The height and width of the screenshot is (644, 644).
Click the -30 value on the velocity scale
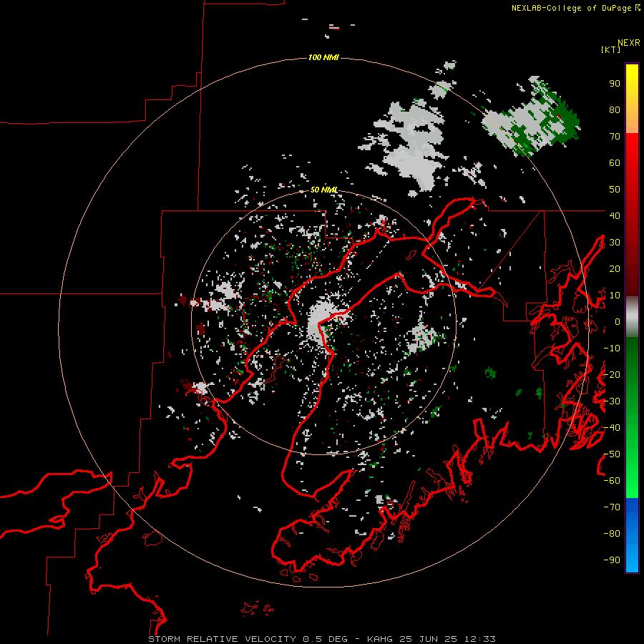pyautogui.click(x=612, y=401)
